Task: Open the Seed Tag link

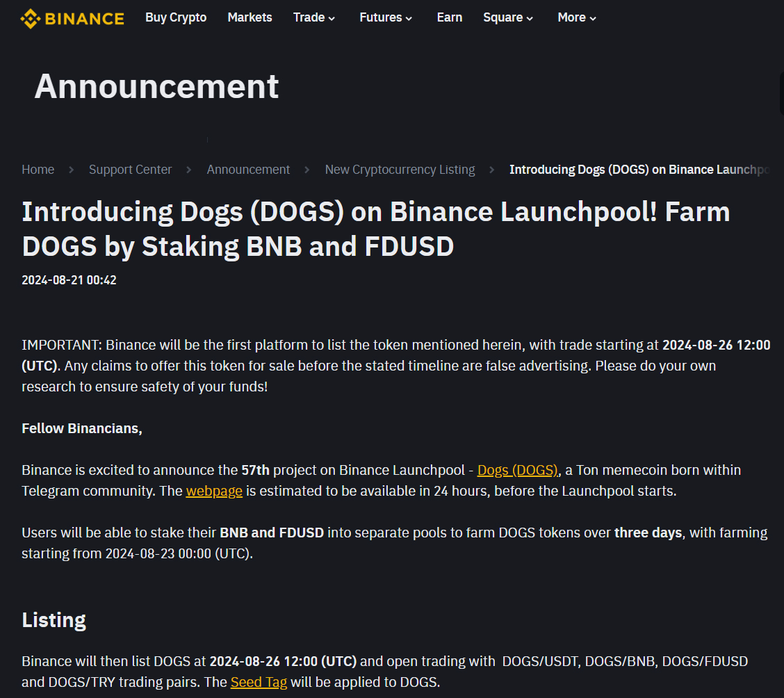Action: tap(259, 682)
